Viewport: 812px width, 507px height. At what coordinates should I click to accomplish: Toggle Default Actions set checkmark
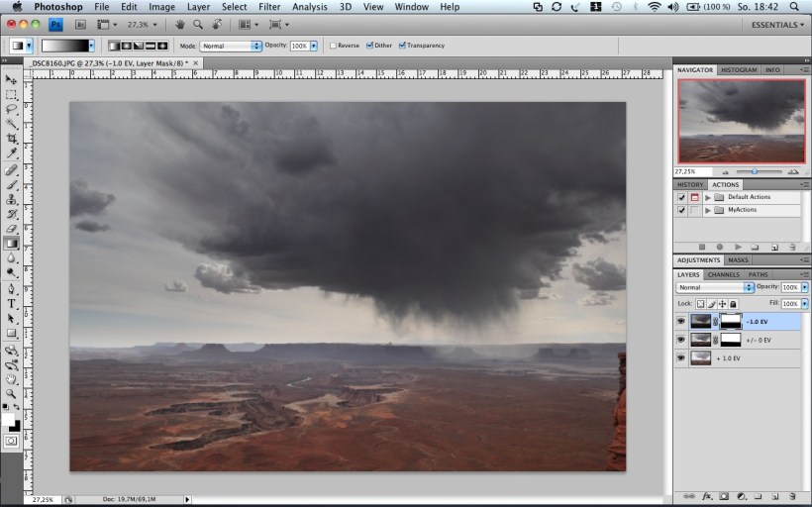click(x=681, y=197)
